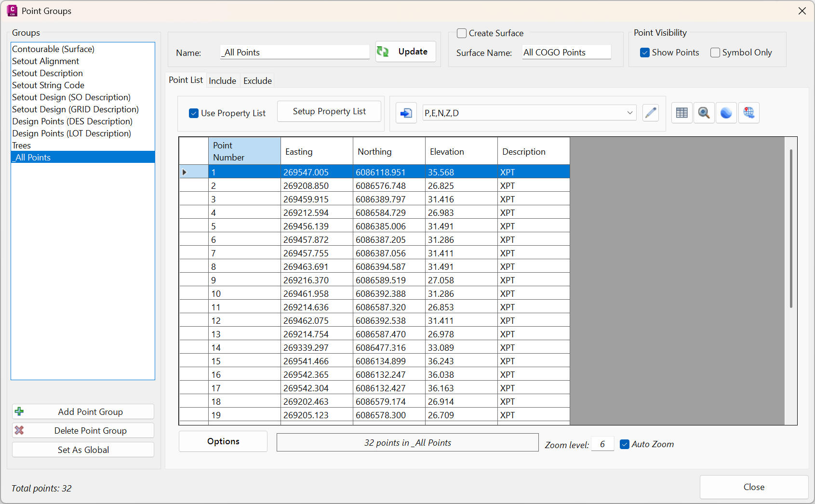Image resolution: width=815 pixels, height=504 pixels.
Task: Click the globe with map pin icon
Action: coord(748,113)
